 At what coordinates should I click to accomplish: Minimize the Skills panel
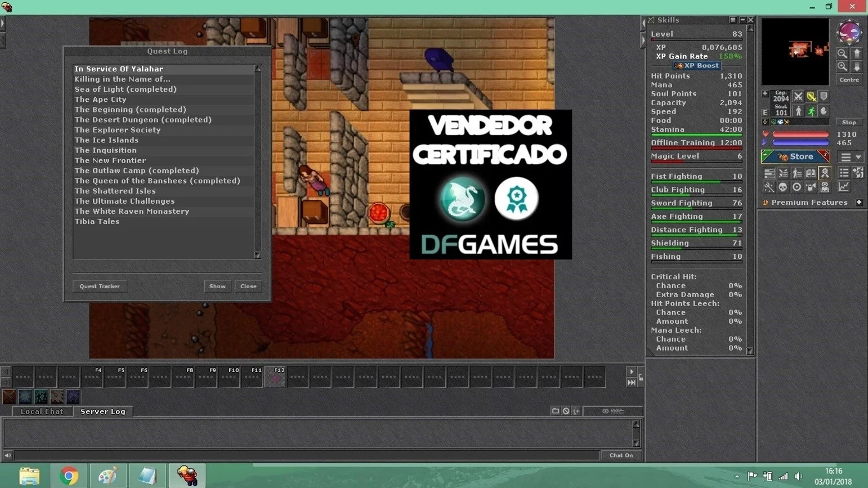point(742,20)
